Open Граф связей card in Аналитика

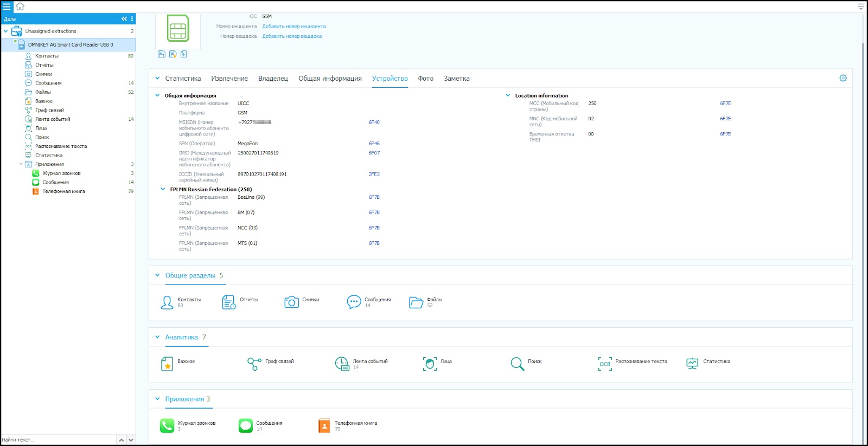pos(271,364)
